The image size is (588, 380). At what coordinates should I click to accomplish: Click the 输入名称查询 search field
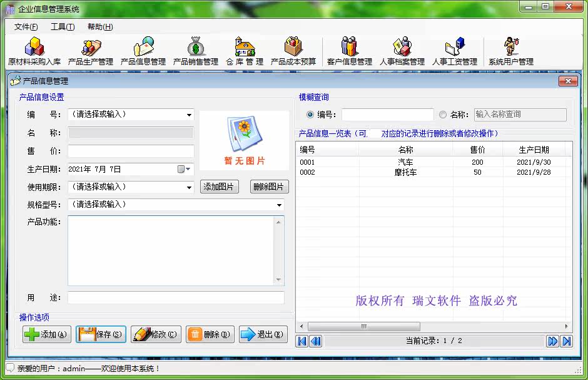[520, 115]
